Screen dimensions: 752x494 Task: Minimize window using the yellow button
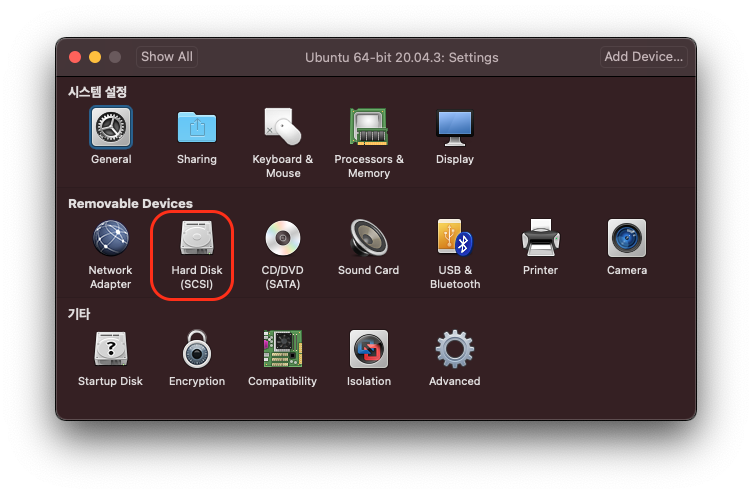click(x=95, y=57)
